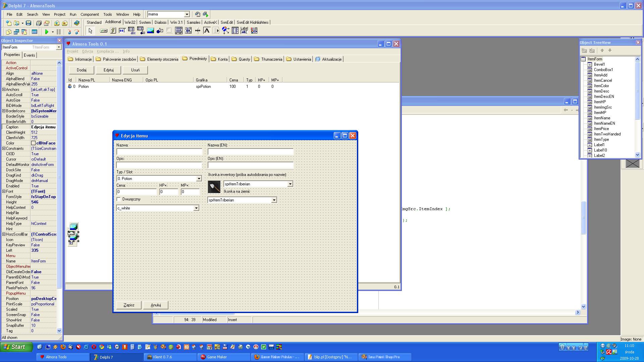Select the BitBtn OK component icon
The image size is (644, 362).
[x=104, y=31]
